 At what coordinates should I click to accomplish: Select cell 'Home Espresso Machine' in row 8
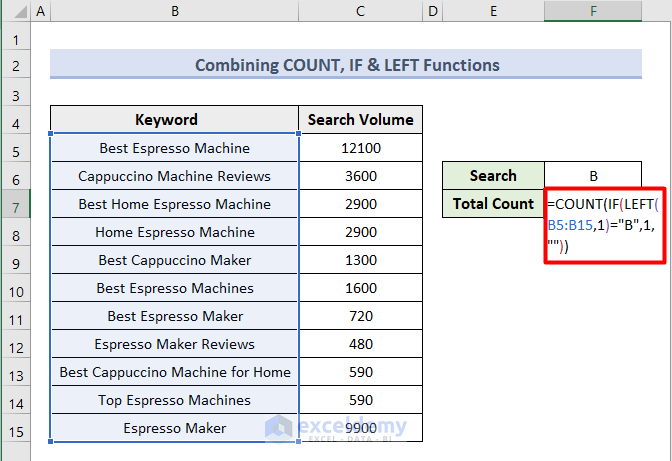[x=174, y=232]
